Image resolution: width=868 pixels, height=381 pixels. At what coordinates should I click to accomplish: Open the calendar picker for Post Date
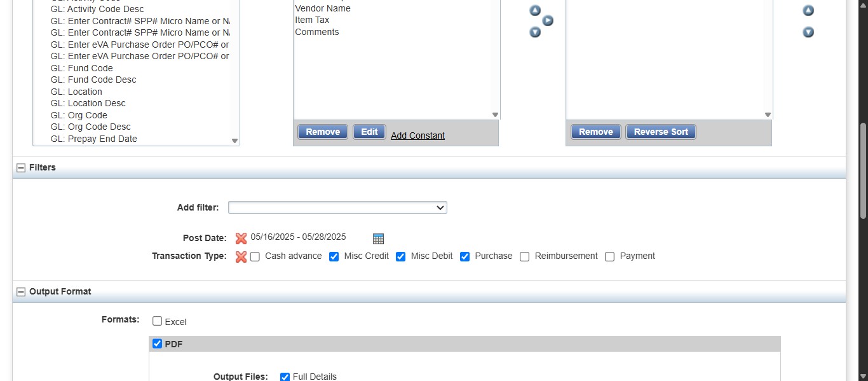click(378, 239)
